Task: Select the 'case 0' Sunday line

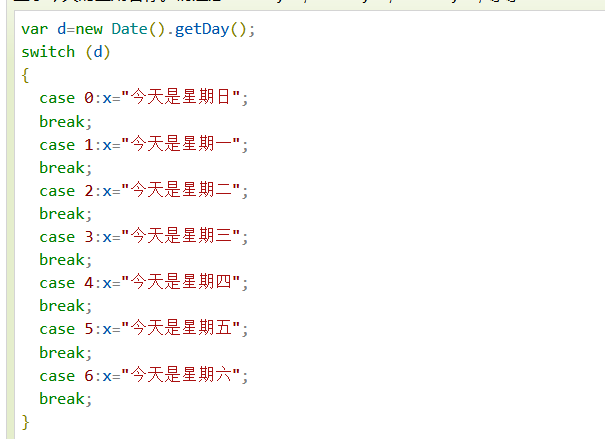Action: 144,98
